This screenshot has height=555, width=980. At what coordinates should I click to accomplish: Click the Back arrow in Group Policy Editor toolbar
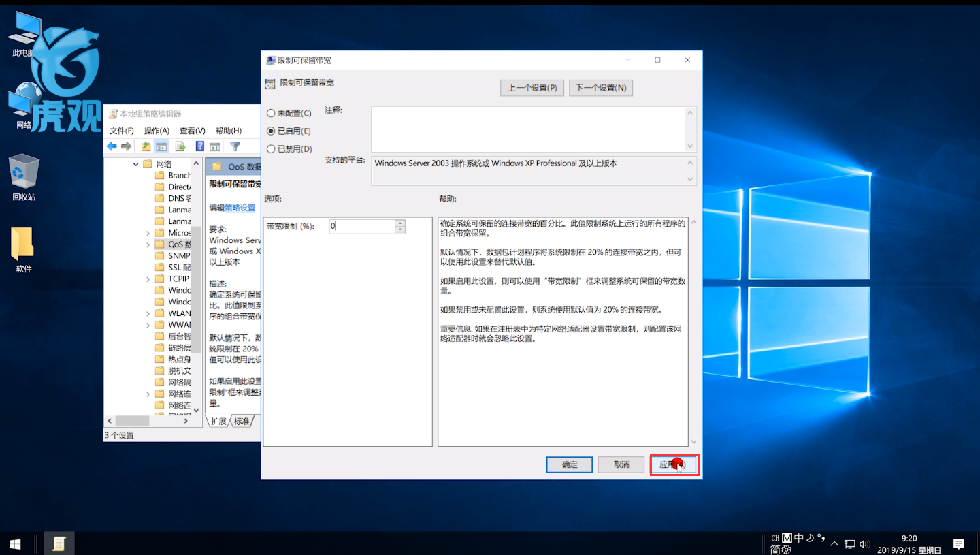[112, 146]
